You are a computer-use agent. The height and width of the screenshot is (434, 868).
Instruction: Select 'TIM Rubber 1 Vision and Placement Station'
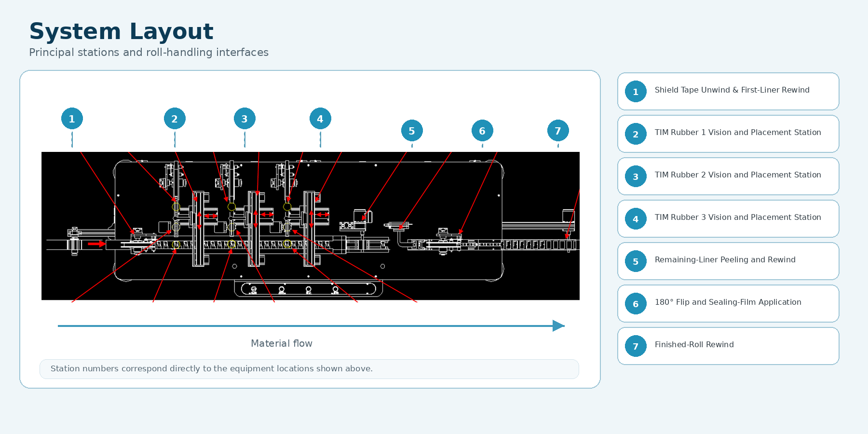738,132
